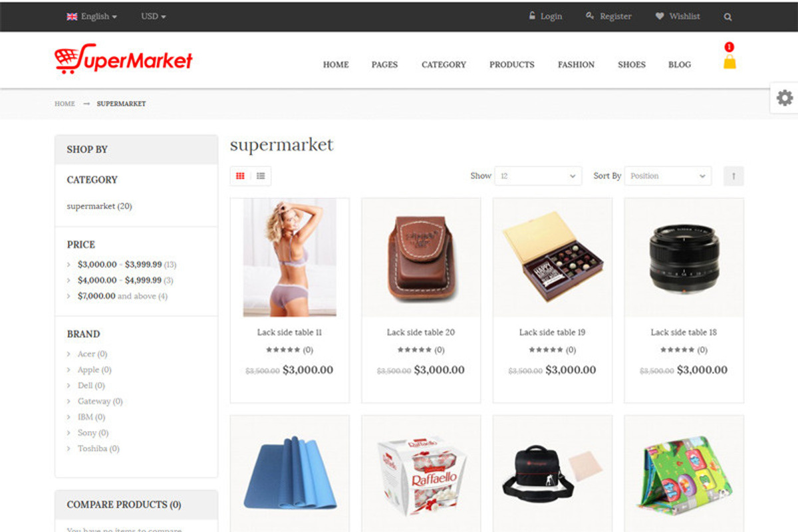This screenshot has height=532, width=798.
Task: Click the Wishlist heart icon
Action: point(660,16)
